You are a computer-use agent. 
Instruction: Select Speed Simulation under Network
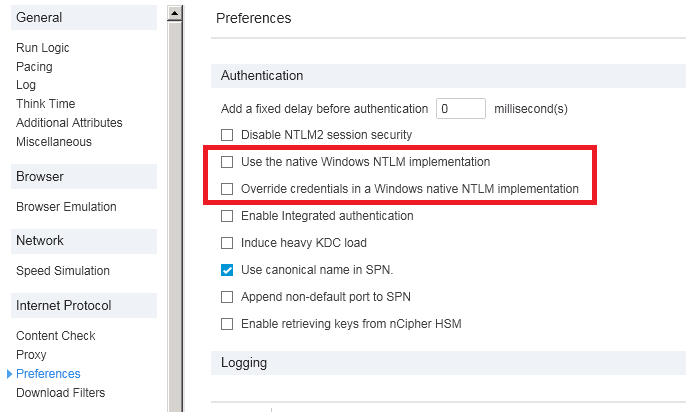[x=63, y=271]
